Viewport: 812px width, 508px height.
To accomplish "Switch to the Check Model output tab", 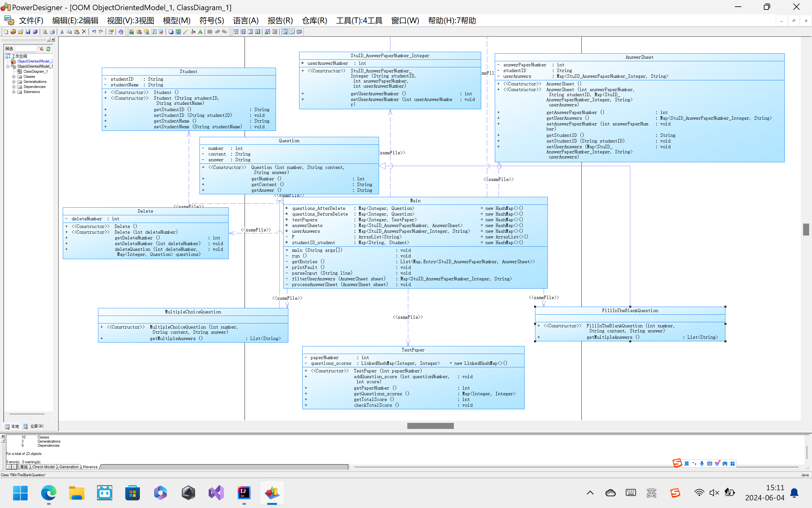I will [44, 467].
